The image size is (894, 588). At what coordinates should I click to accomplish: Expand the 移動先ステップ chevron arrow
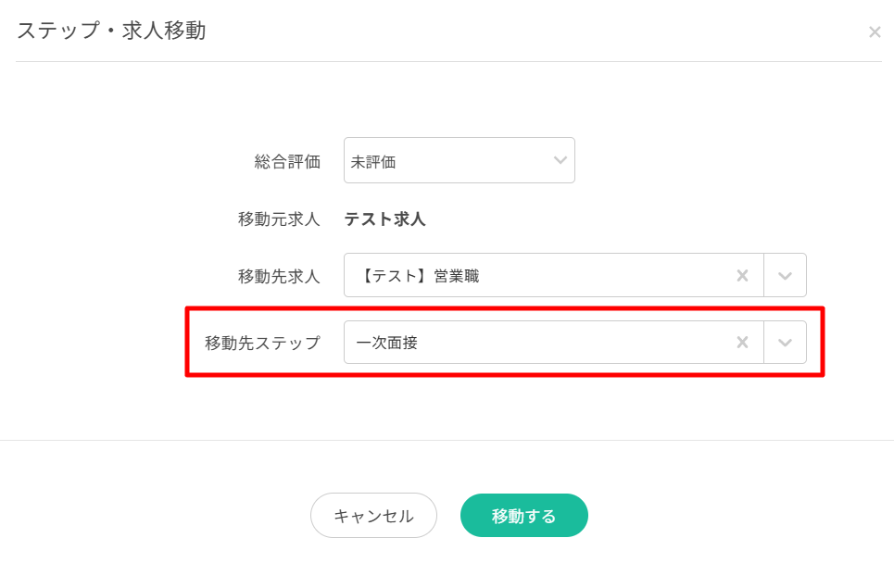point(785,343)
